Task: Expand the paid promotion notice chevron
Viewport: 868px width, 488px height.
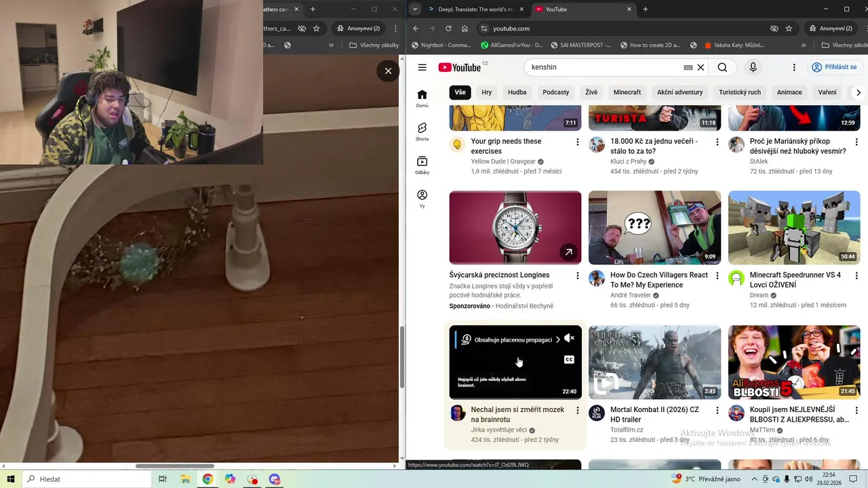Action: pyautogui.click(x=557, y=340)
